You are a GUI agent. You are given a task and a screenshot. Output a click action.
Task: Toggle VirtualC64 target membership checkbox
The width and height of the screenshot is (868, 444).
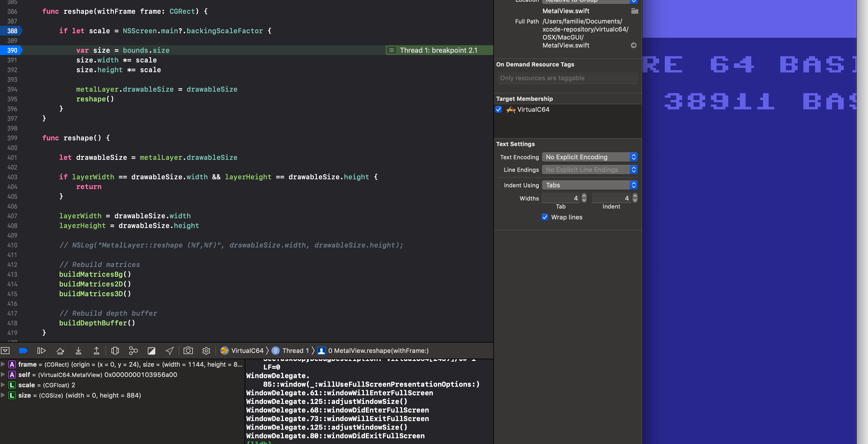(499, 109)
